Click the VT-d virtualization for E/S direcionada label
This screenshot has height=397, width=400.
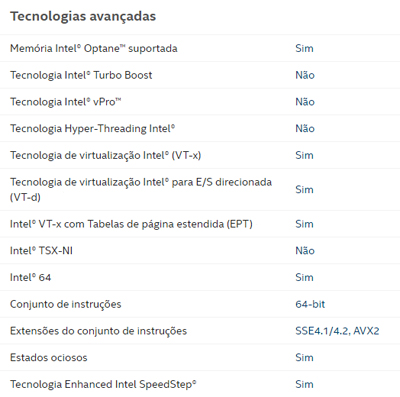pos(141,189)
